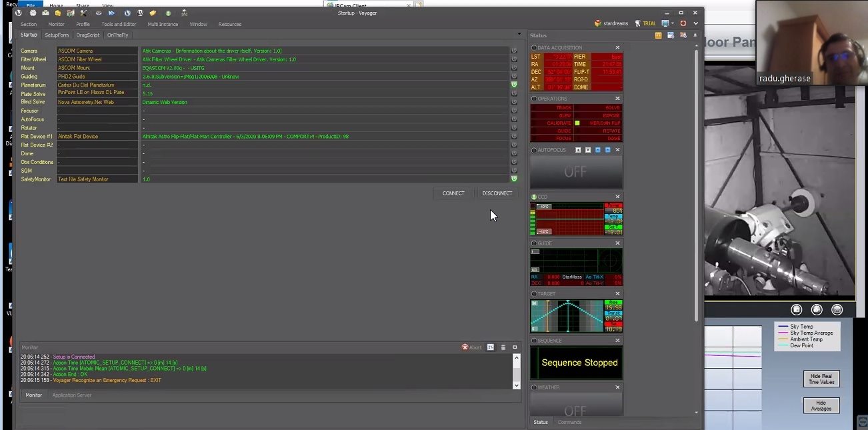868x430 pixels.
Task: Switch to the DragScript tab
Action: [x=88, y=35]
